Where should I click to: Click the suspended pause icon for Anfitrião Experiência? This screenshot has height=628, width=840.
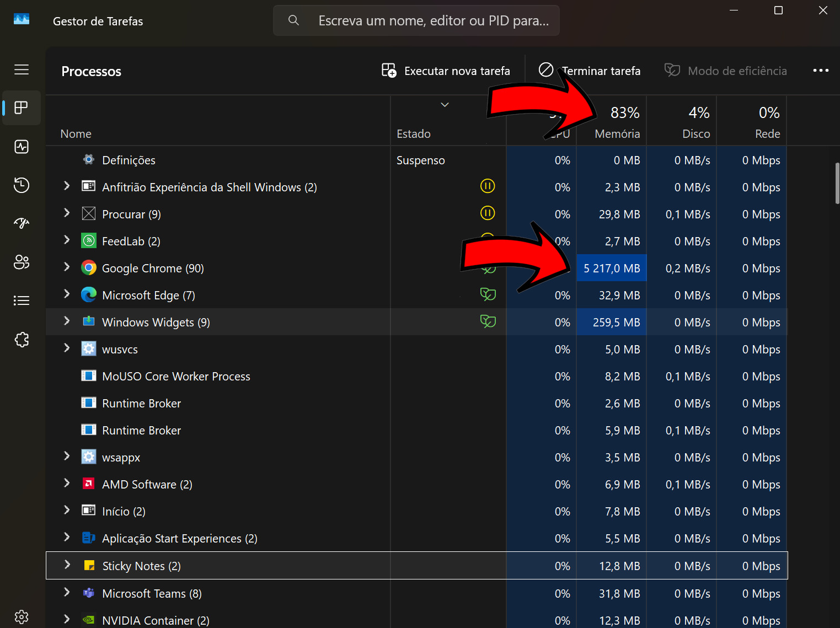click(488, 186)
